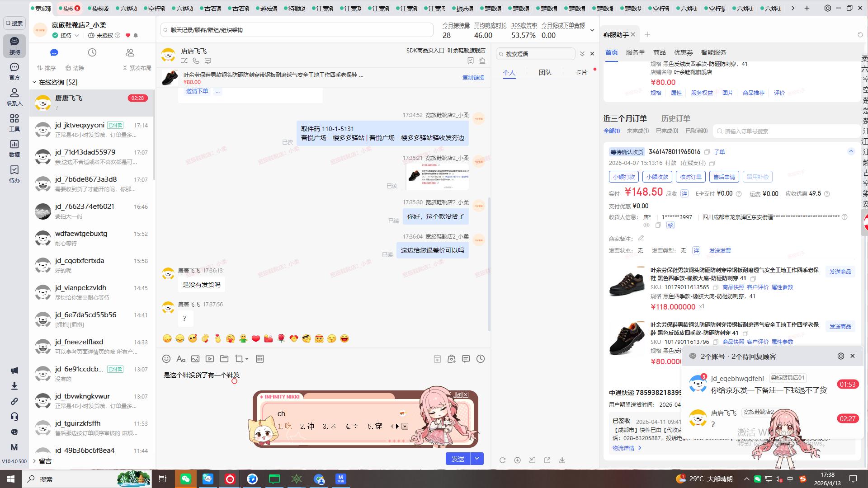Open WeChat from the Windows taskbar
Image resolution: width=868 pixels, height=488 pixels.
[186, 479]
